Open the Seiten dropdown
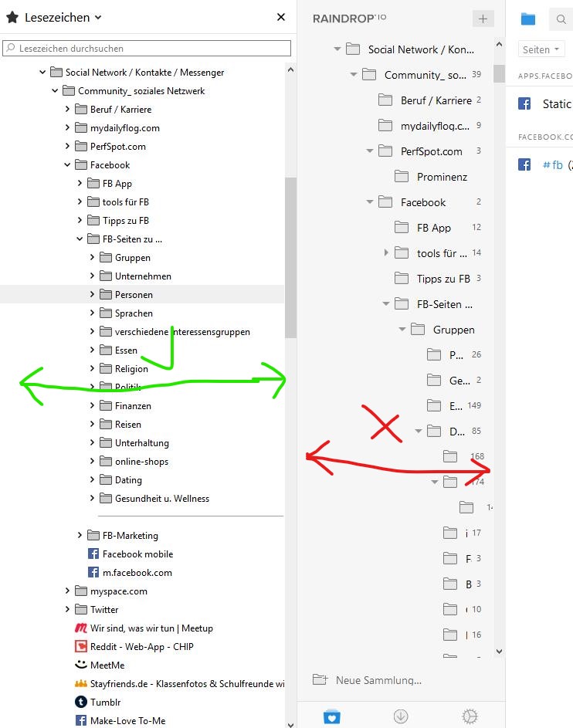The width and height of the screenshot is (573, 728). coord(541,49)
